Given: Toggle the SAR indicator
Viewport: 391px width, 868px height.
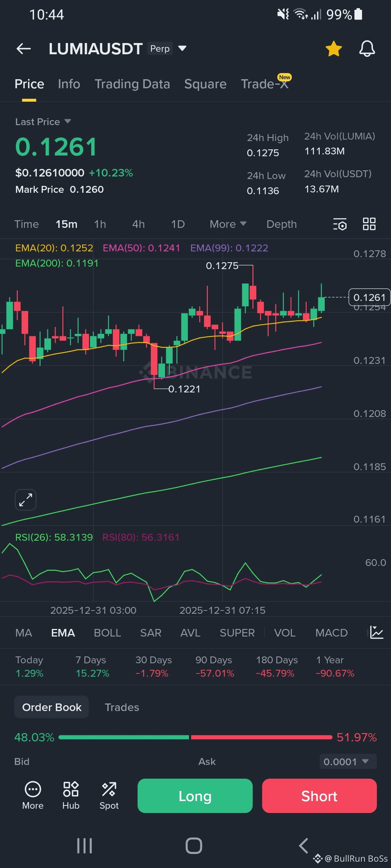Looking at the screenshot, I should (x=151, y=633).
